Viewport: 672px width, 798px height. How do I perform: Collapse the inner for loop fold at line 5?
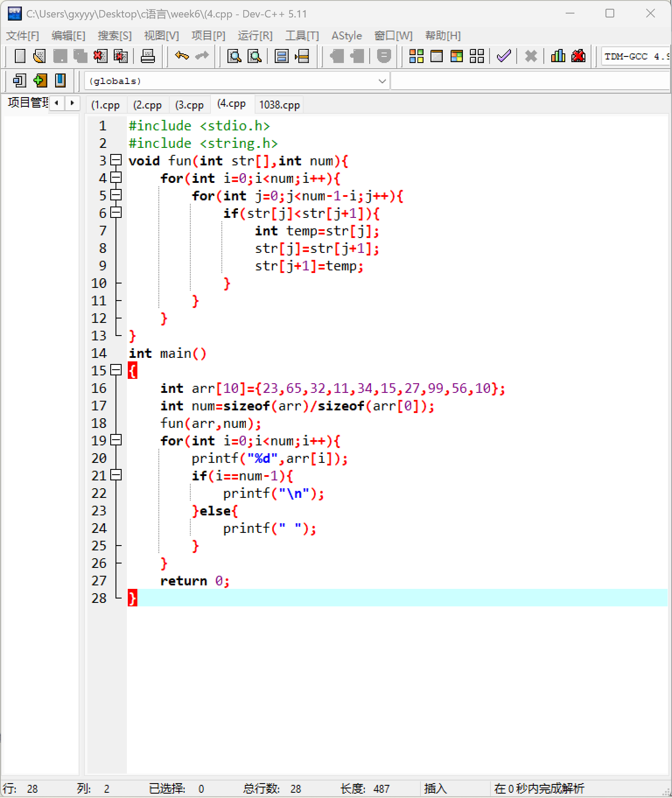pyautogui.click(x=116, y=195)
